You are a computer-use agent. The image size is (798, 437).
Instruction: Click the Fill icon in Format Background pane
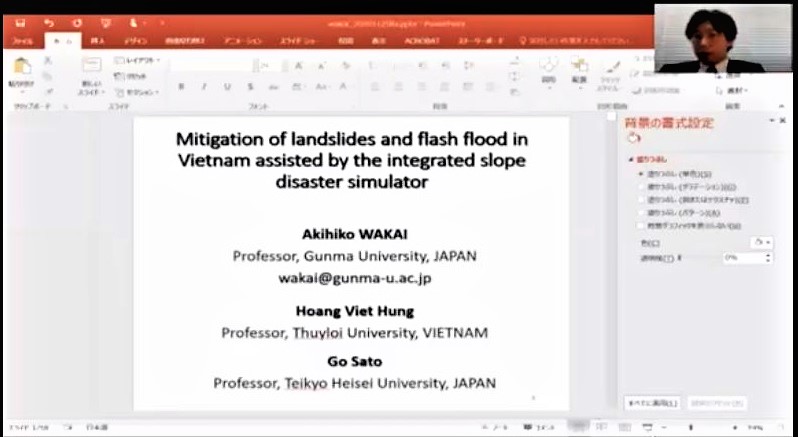634,137
